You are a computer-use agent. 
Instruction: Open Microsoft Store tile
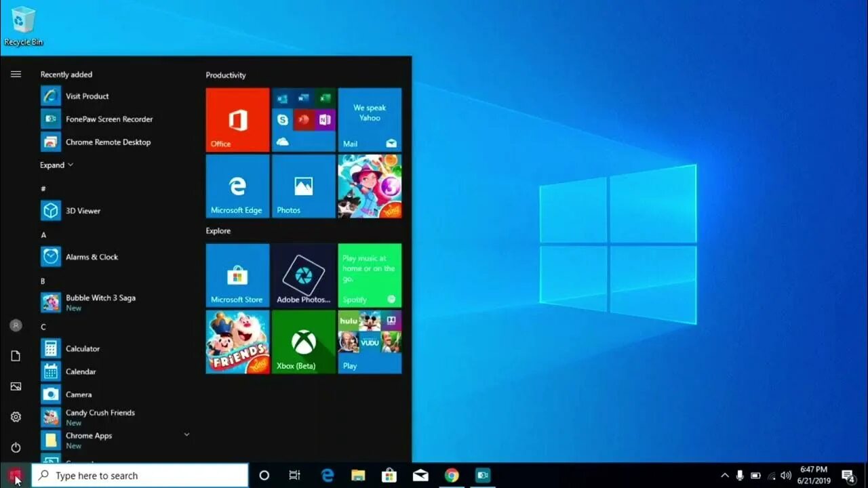237,275
